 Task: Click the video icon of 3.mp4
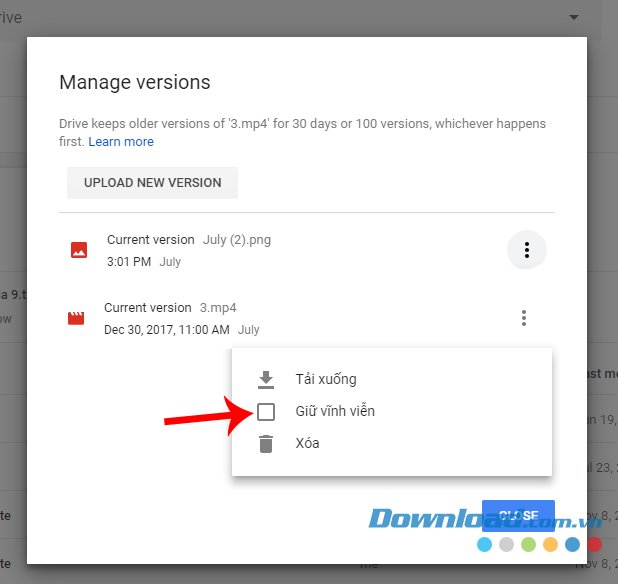[x=76, y=318]
